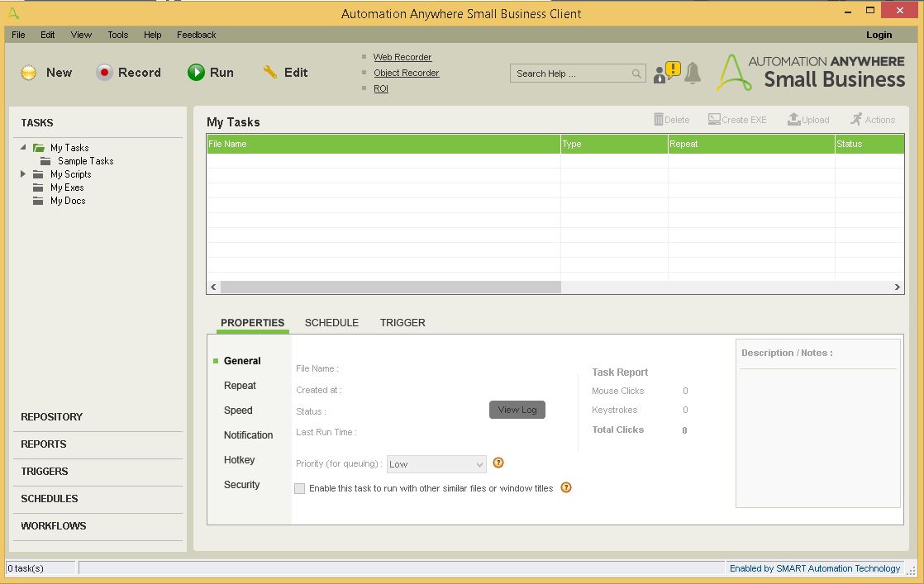This screenshot has width=924, height=584.
Task: Open the Web Recorder link
Action: (402, 56)
